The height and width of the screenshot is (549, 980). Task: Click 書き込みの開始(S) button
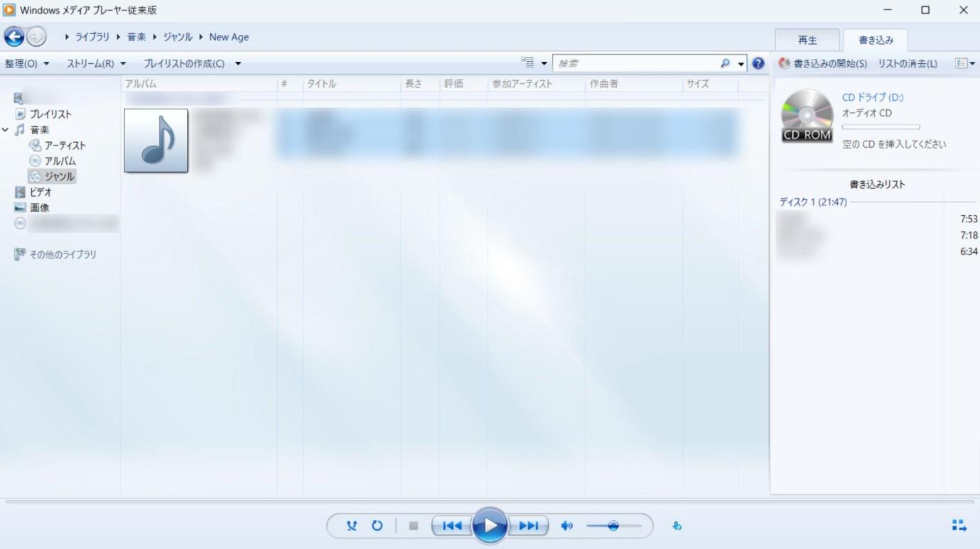click(823, 64)
